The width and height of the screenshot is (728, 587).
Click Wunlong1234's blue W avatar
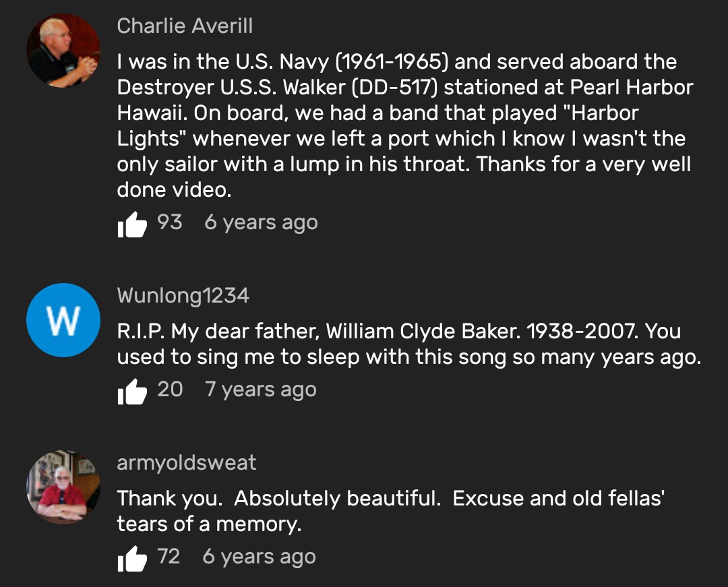point(63,320)
